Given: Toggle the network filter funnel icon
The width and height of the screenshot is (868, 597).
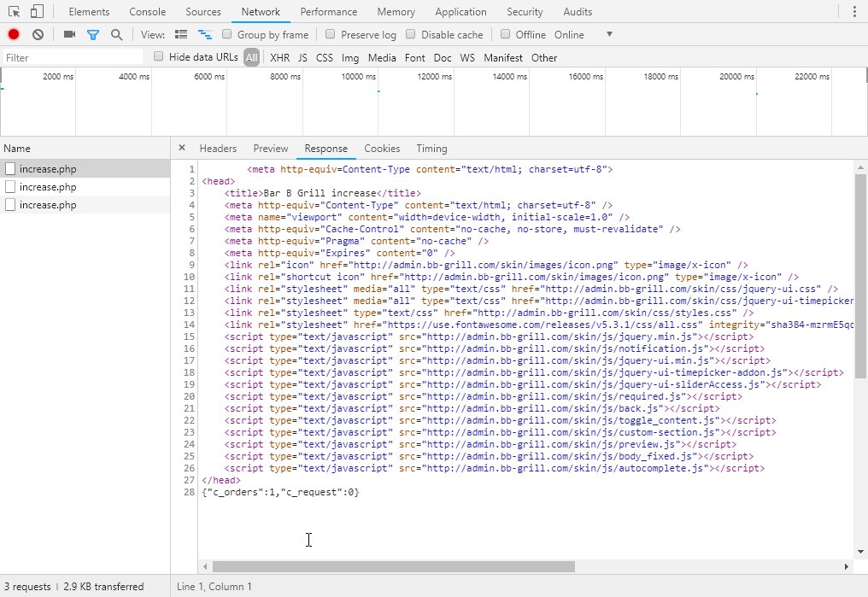Looking at the screenshot, I should pyautogui.click(x=93, y=34).
